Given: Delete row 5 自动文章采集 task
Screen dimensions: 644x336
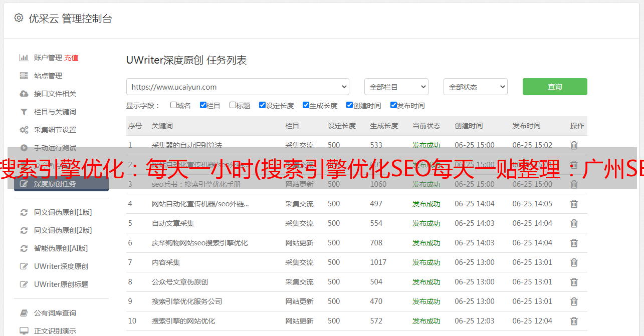Looking at the screenshot, I should pos(574,223).
